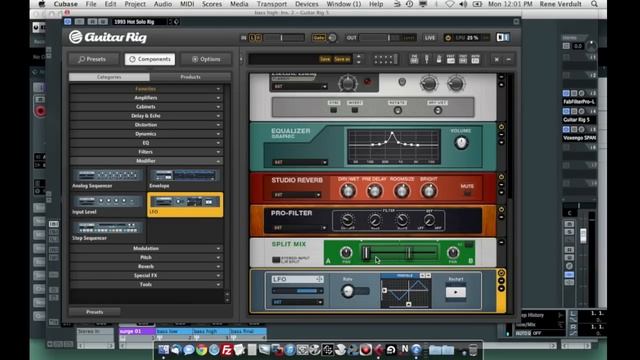Select the Products sub-tab
This screenshot has width=640, height=360.
pyautogui.click(x=190, y=77)
